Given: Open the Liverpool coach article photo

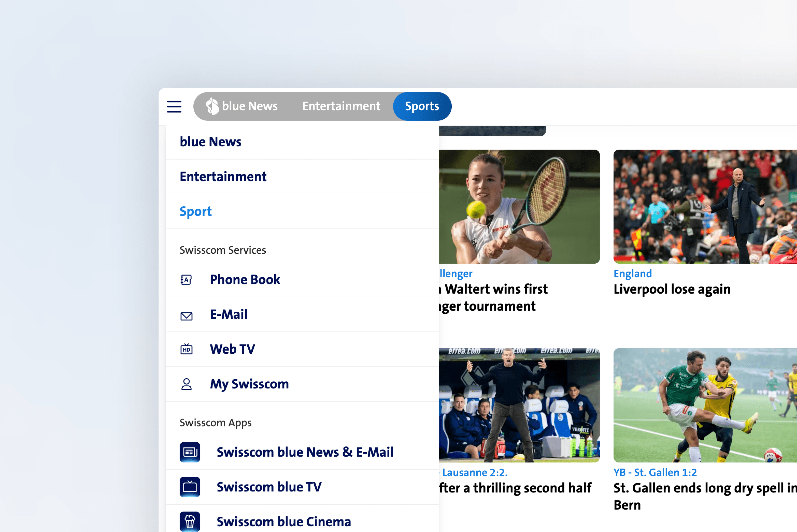Looking at the screenshot, I should (705, 207).
